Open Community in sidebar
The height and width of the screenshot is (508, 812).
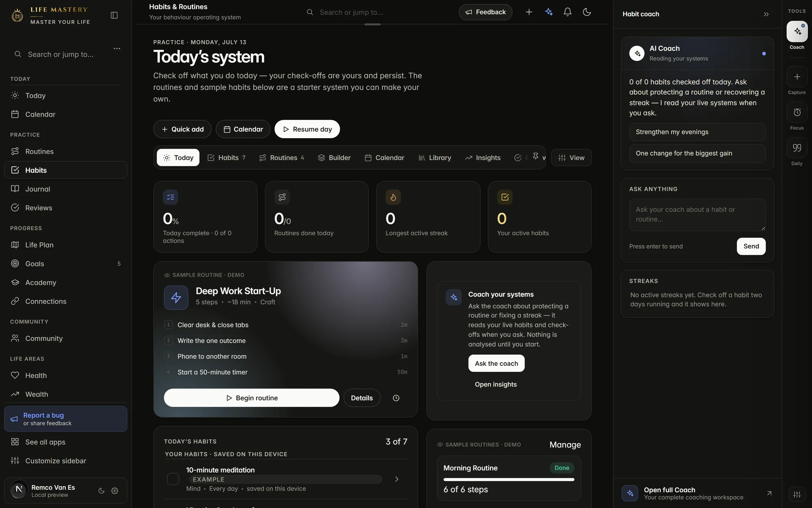[x=66, y=338]
